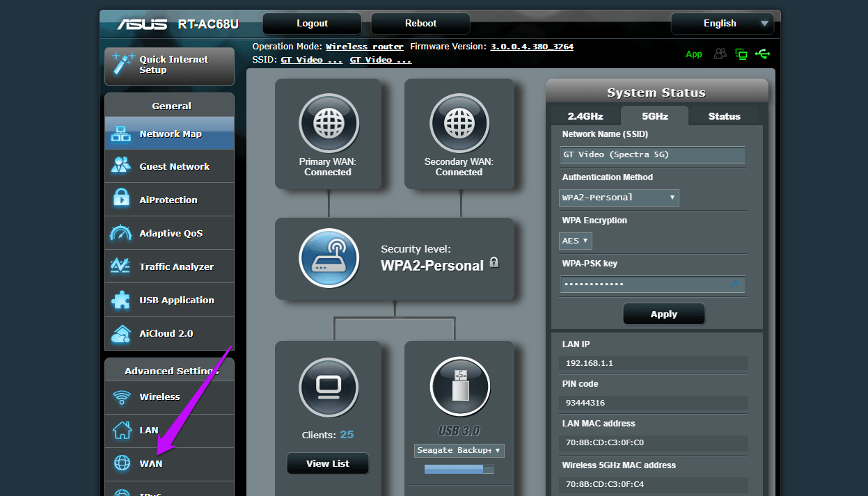This screenshot has height=496, width=868.
Task: Click the Apply button
Action: tap(664, 314)
